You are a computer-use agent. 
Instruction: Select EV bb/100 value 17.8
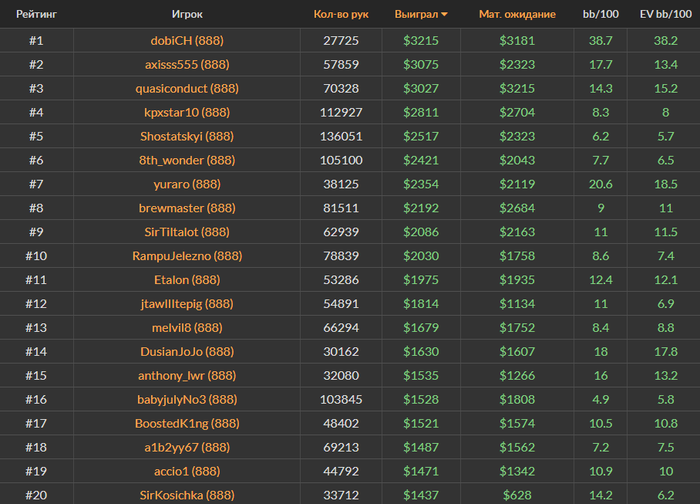(x=666, y=352)
